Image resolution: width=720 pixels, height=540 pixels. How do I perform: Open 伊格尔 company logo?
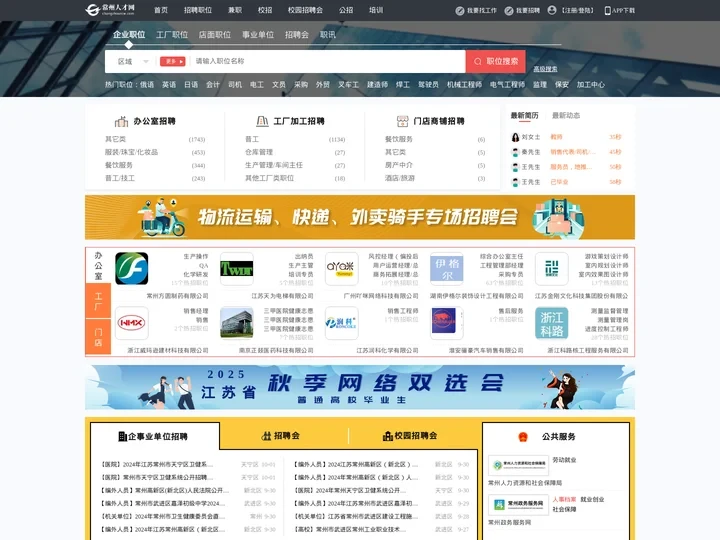pyautogui.click(x=447, y=269)
